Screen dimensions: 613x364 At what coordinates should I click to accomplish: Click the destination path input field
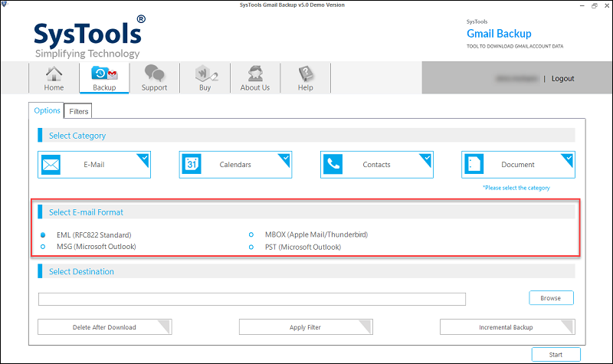[x=252, y=299]
